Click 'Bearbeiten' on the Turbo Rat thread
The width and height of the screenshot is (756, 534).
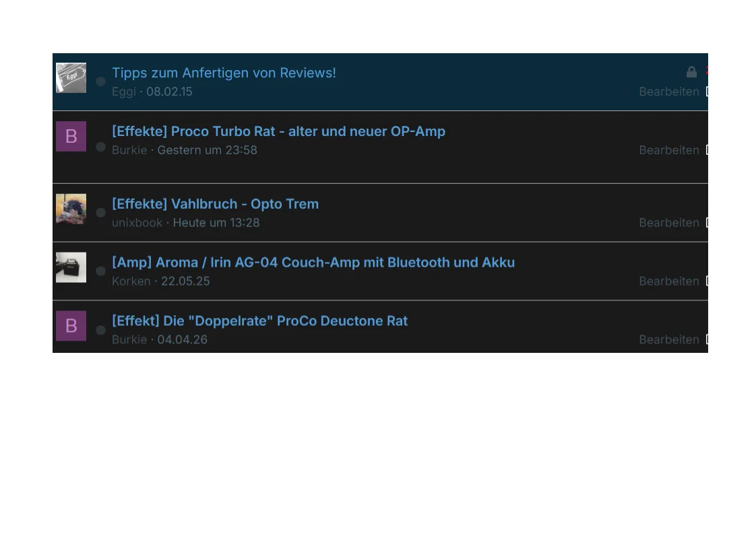pyautogui.click(x=669, y=150)
